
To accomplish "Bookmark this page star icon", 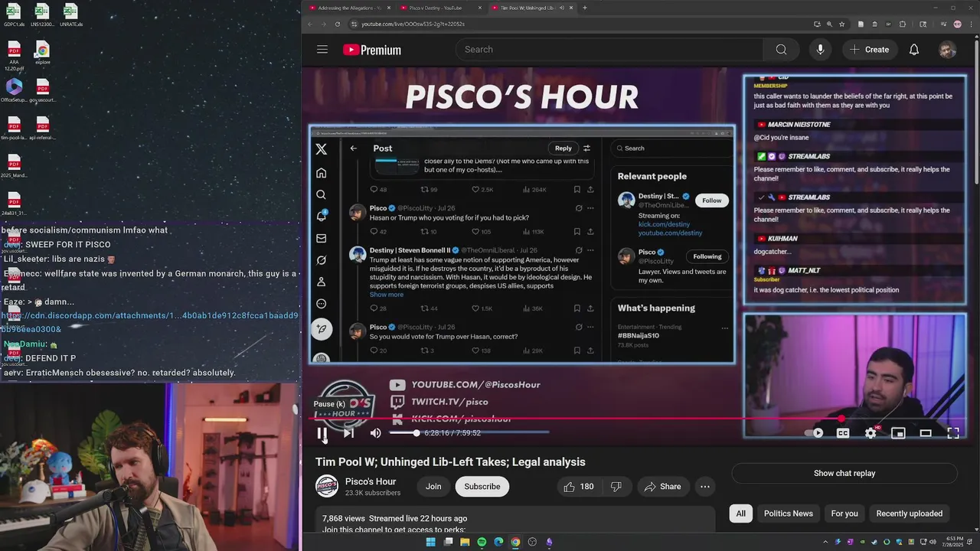I will tap(841, 24).
